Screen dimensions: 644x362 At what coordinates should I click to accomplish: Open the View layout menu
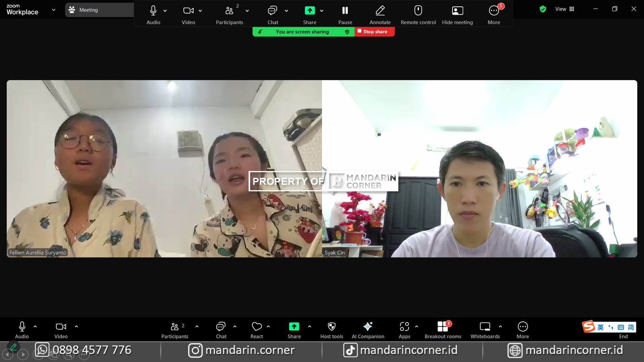pos(565,9)
